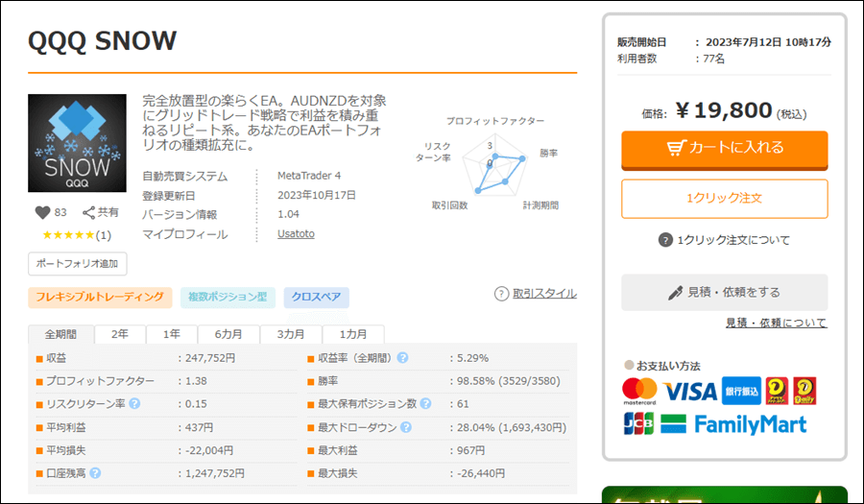Switch to the 2年 tab
864x504 pixels.
tap(119, 334)
